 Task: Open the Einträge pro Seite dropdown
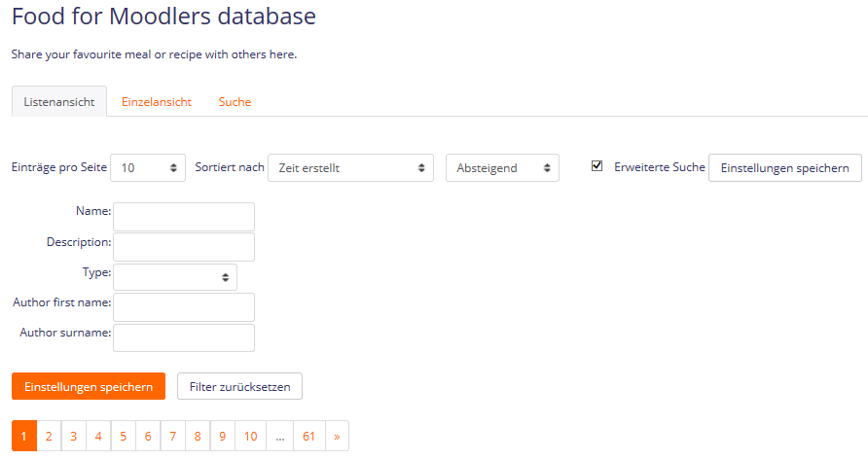(148, 167)
